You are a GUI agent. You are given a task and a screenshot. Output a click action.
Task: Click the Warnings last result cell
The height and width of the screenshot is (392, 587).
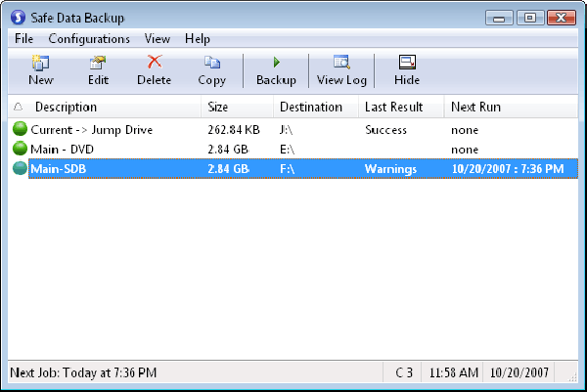point(390,169)
